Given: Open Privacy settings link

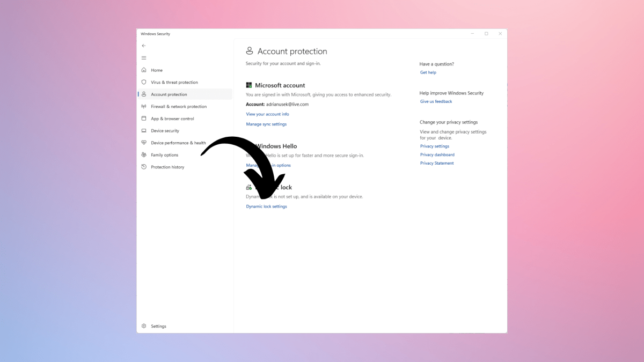Looking at the screenshot, I should [435, 146].
